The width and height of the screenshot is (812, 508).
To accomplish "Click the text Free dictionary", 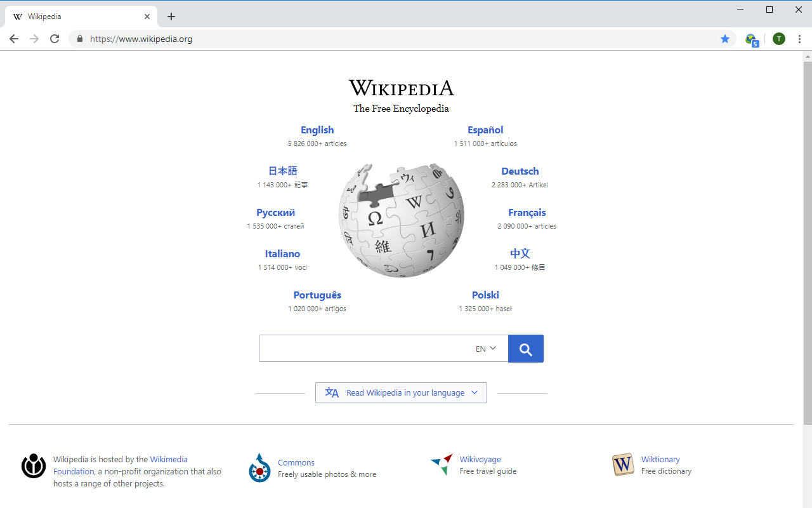I will [x=666, y=471].
